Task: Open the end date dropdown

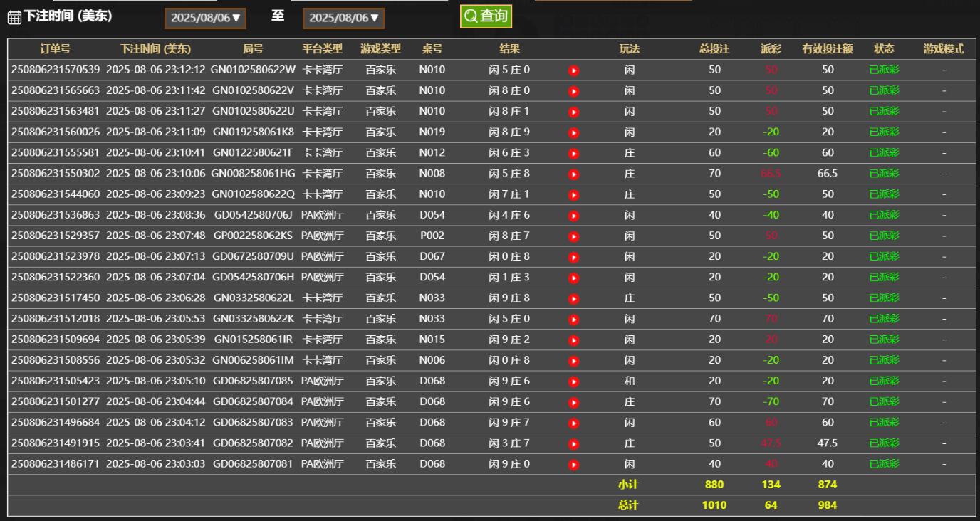Action: coord(343,18)
